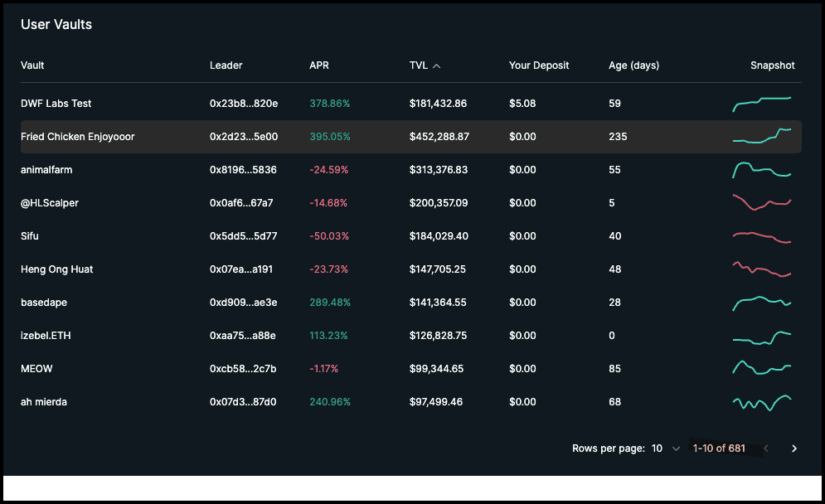Click leader address 0x07ea...a191

click(x=241, y=269)
